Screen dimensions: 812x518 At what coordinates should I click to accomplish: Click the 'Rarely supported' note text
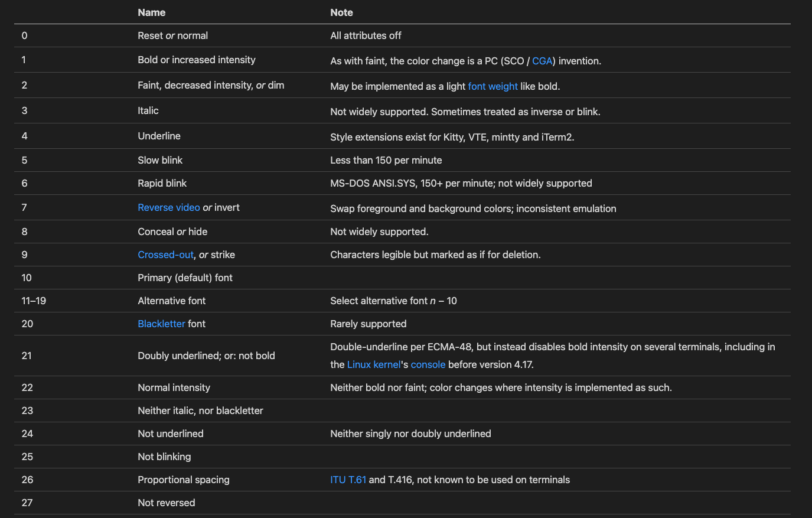click(368, 324)
